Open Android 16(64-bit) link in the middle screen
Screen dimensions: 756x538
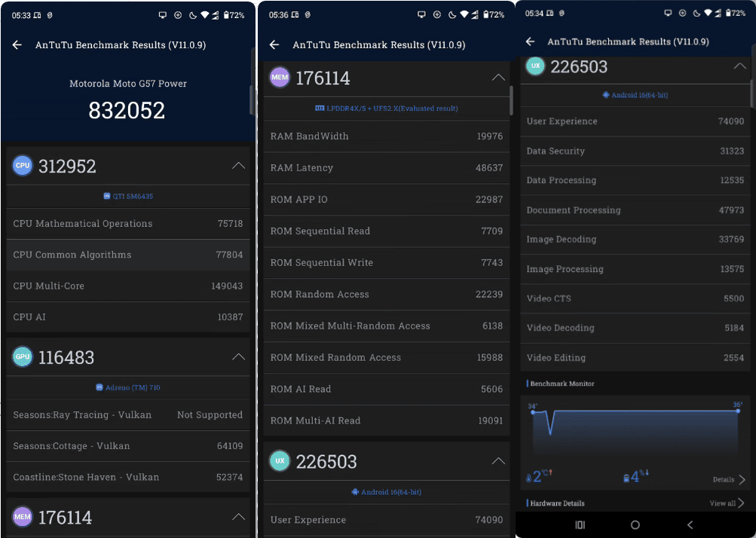pos(387,492)
